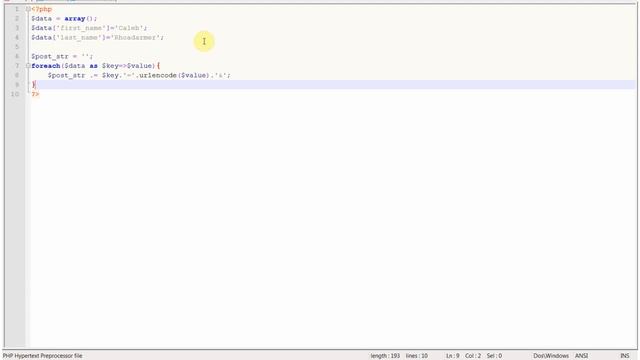
Task: Click the opening <?php tag text
Action: (42, 9)
